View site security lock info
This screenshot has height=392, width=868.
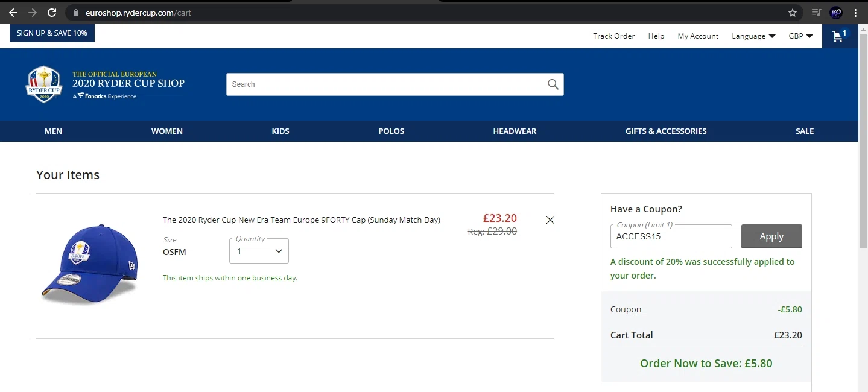coord(75,12)
